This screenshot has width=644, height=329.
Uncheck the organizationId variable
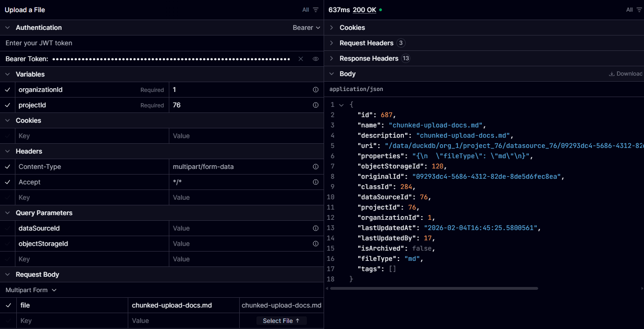(x=8, y=90)
